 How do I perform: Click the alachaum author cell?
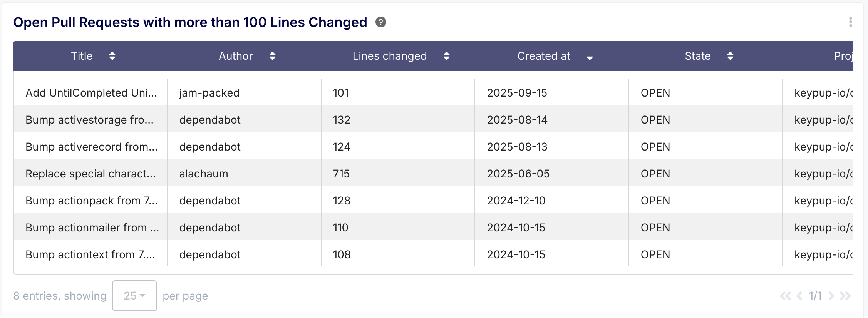204,174
